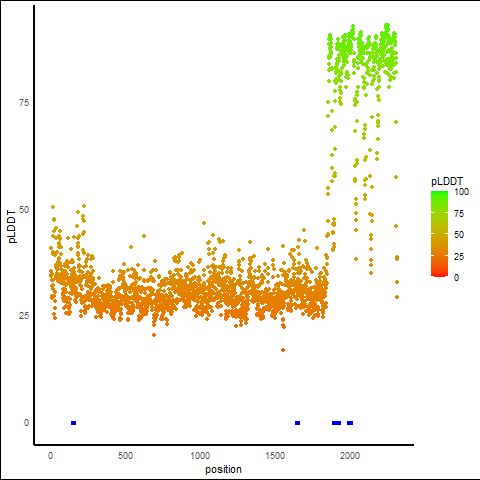
Task: Click the x-axis tick label 500
Action: click(x=125, y=456)
